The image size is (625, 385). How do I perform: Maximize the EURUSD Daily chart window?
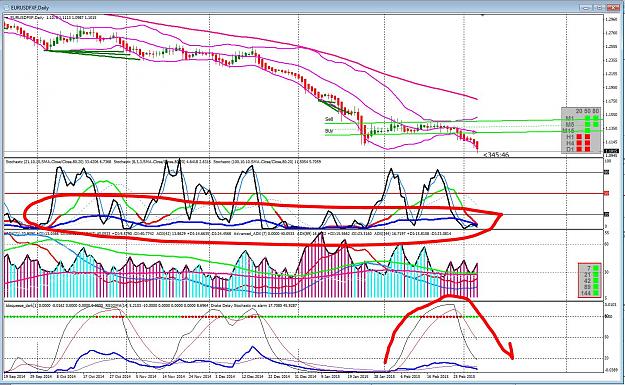pos(599,7)
